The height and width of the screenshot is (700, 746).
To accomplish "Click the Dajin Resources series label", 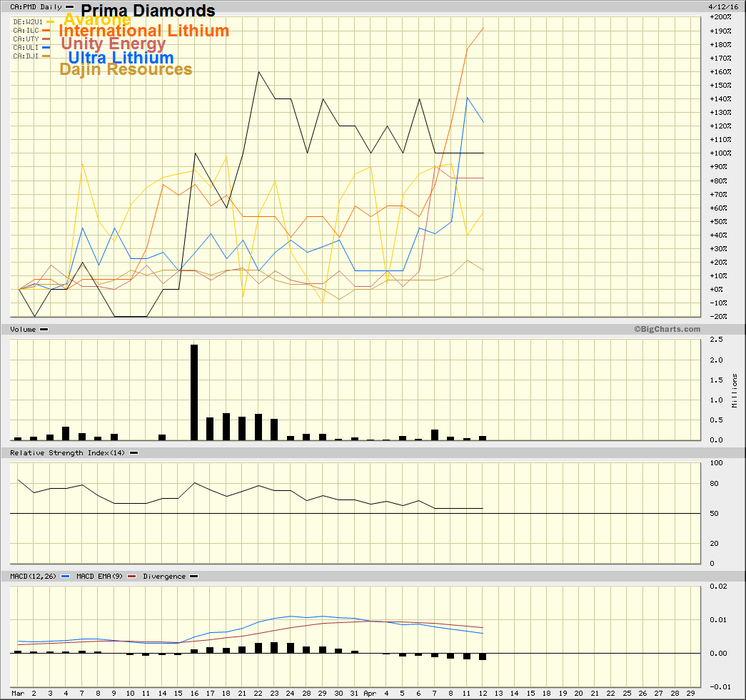I will point(126,70).
